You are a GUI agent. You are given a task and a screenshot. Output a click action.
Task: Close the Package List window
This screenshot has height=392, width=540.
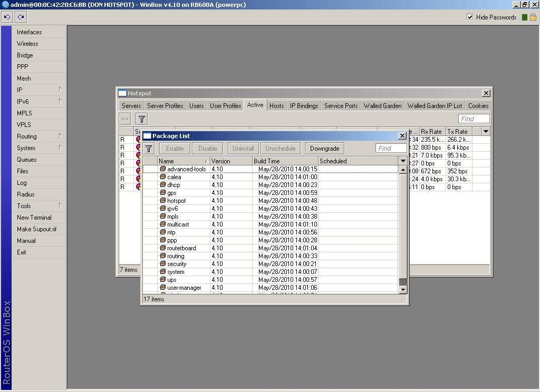click(402, 135)
